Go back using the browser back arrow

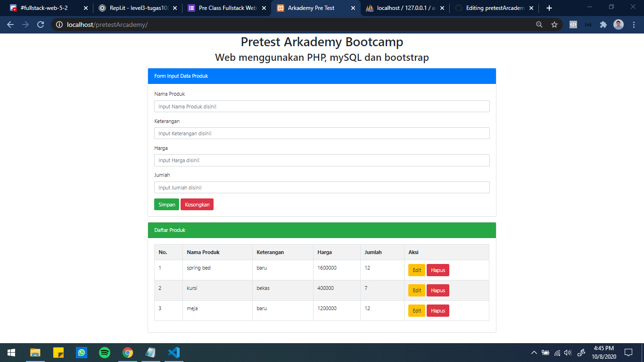(x=10, y=25)
